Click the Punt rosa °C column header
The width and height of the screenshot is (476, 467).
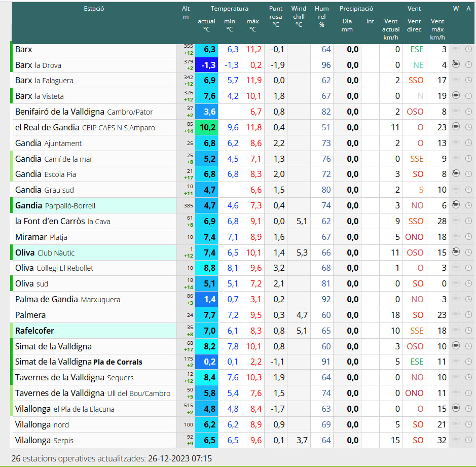[276, 17]
